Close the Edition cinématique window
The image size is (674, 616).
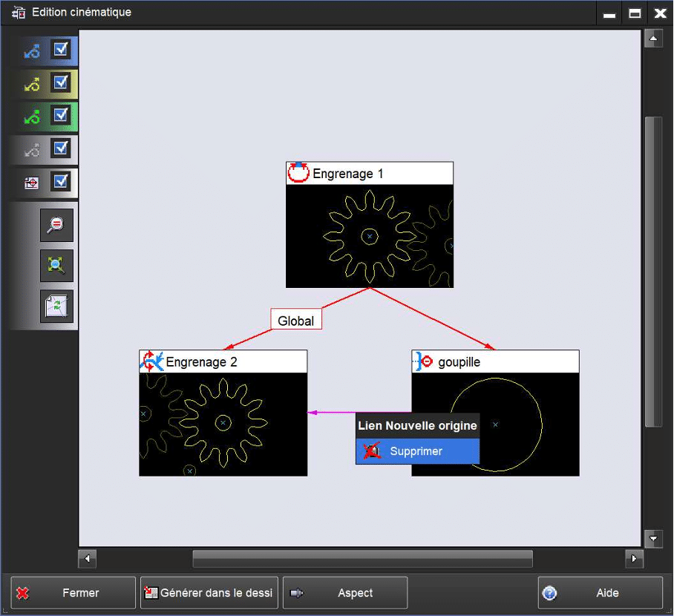pyautogui.click(x=660, y=13)
